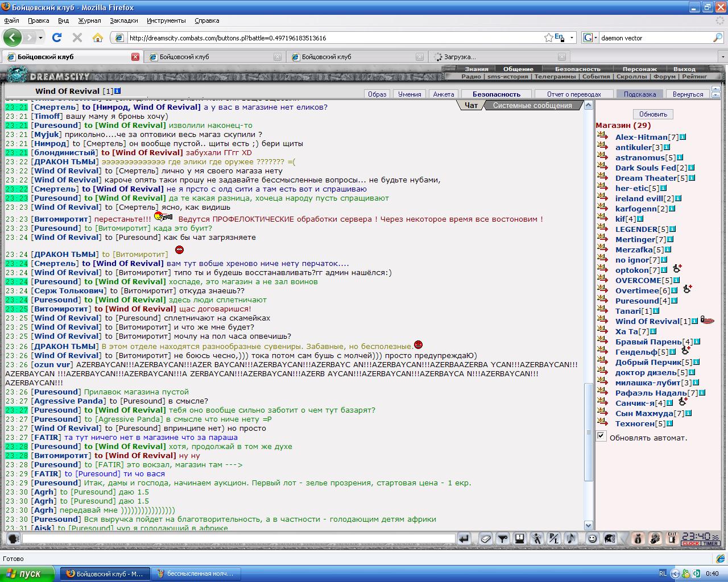Open info icon next to Alex-Hitman
This screenshot has width=728, height=582.
coord(682,137)
